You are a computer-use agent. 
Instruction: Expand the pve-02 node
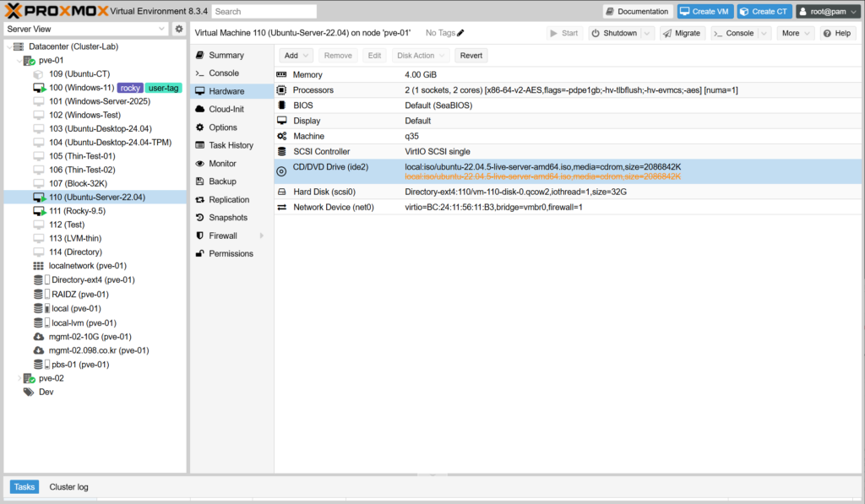pyautogui.click(x=19, y=378)
